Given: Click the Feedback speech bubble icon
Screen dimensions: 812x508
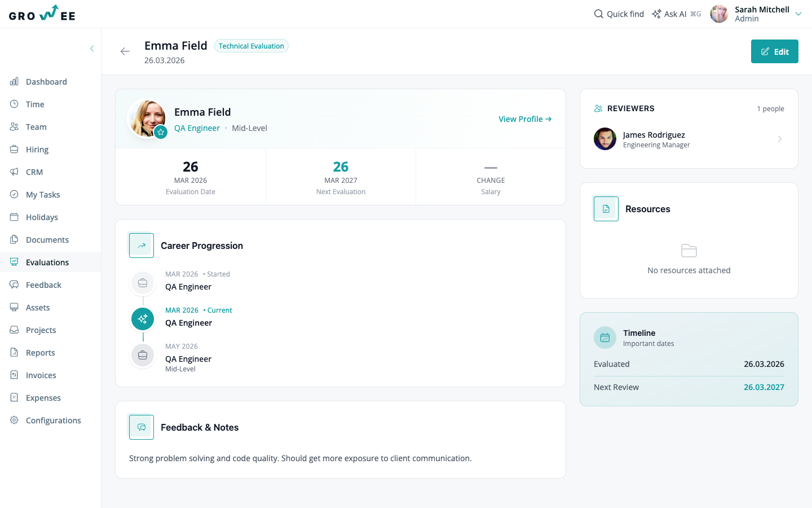Looking at the screenshot, I should click(14, 285).
